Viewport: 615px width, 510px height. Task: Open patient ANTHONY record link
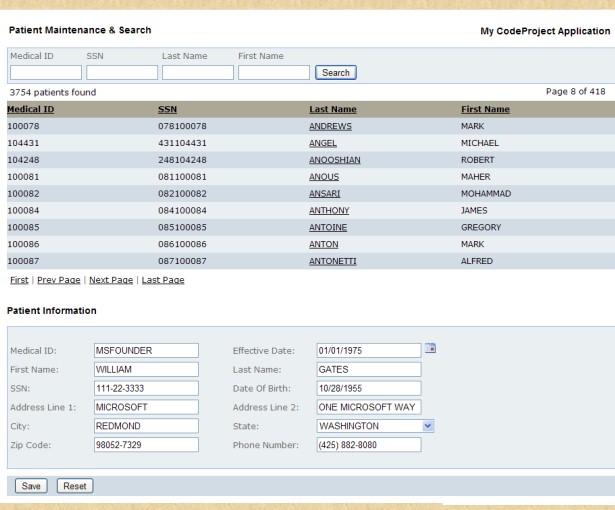tap(329, 211)
